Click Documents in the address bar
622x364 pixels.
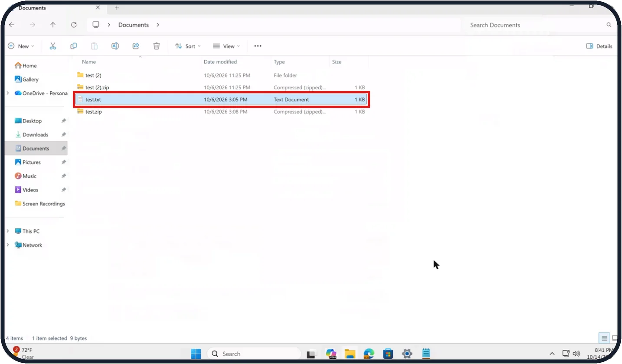[x=134, y=25]
